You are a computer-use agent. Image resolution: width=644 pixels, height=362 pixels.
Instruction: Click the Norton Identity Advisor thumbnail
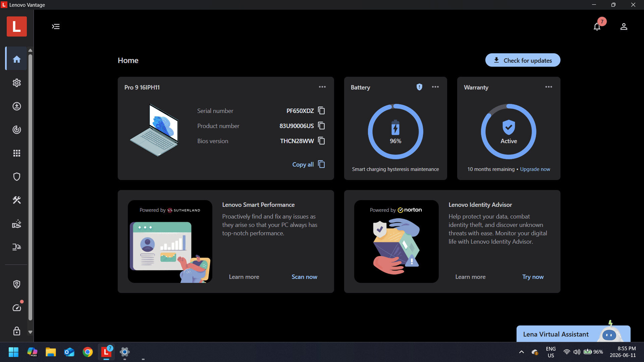(x=396, y=241)
